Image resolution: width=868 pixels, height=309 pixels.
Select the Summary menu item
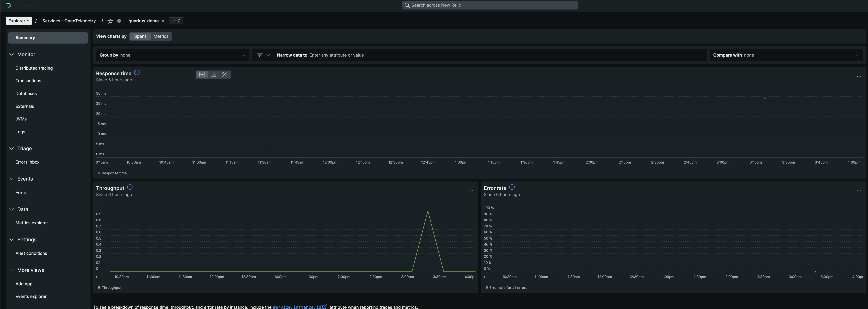48,38
